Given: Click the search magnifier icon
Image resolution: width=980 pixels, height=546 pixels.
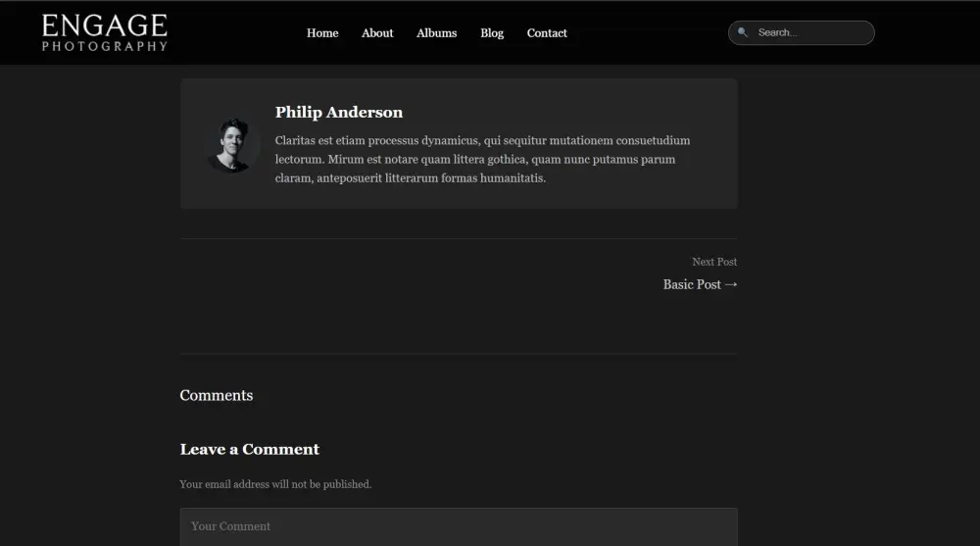Looking at the screenshot, I should click(743, 32).
